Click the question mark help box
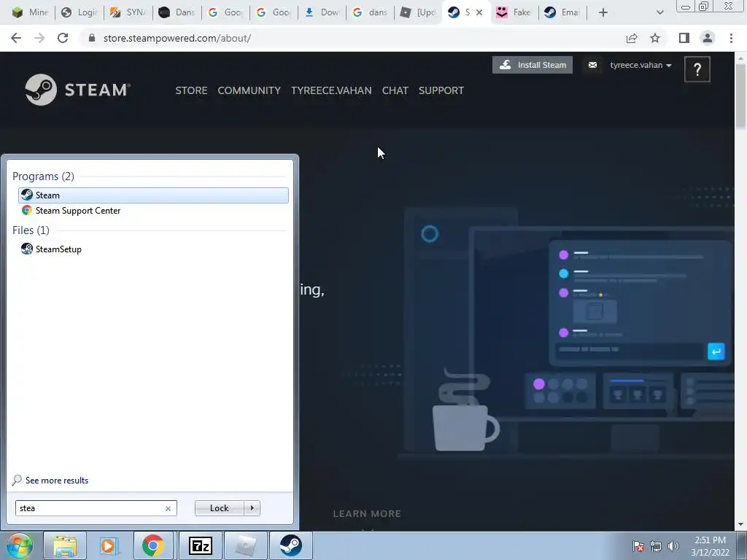Screen dimensions: 747x560 [x=697, y=69]
